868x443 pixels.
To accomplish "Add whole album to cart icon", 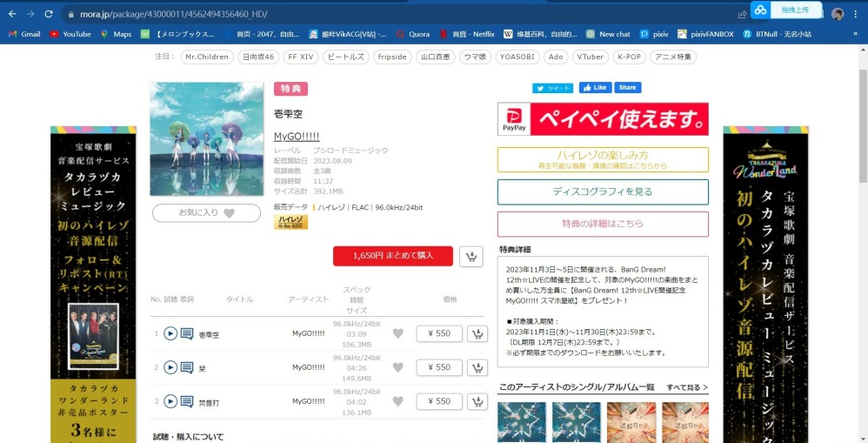I will click(x=471, y=257).
